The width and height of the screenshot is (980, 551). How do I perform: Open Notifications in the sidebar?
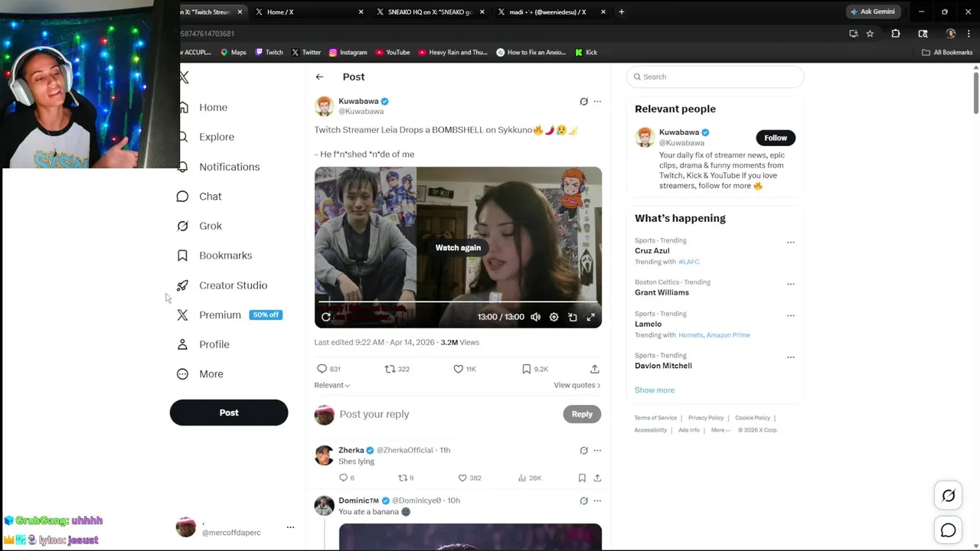(229, 167)
